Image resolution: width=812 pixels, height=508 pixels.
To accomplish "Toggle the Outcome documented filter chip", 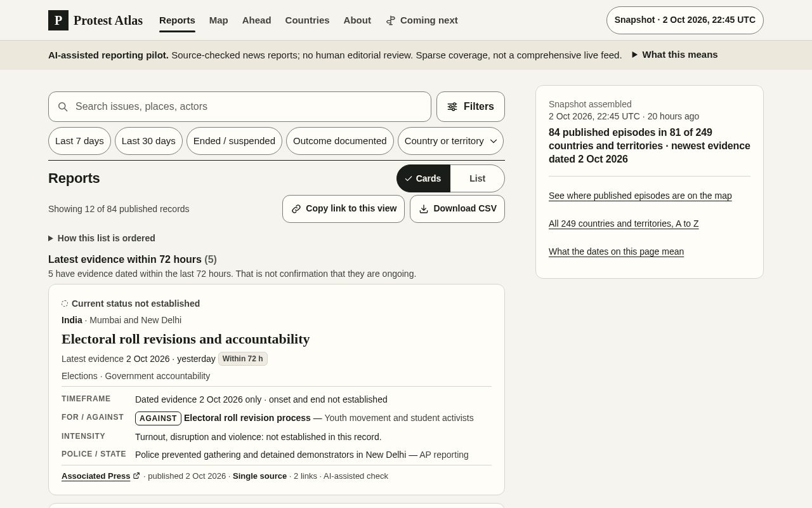I will (x=339, y=141).
